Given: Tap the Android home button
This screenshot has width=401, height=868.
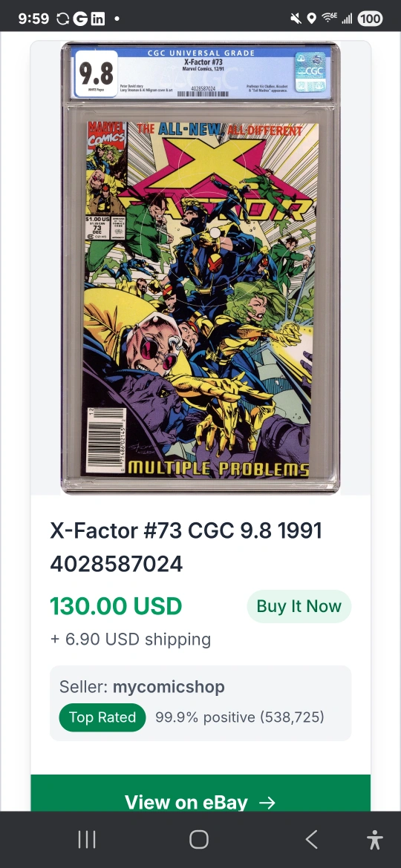Looking at the screenshot, I should tap(199, 840).
